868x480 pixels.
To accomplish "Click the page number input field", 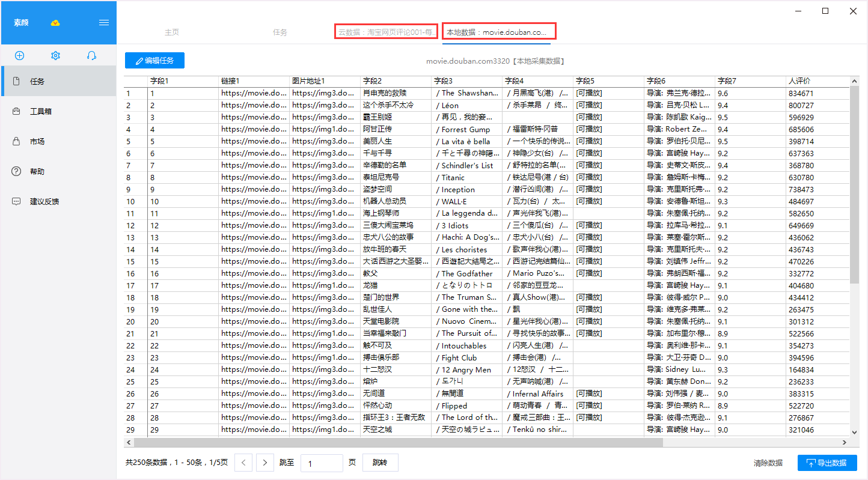I will click(x=322, y=463).
